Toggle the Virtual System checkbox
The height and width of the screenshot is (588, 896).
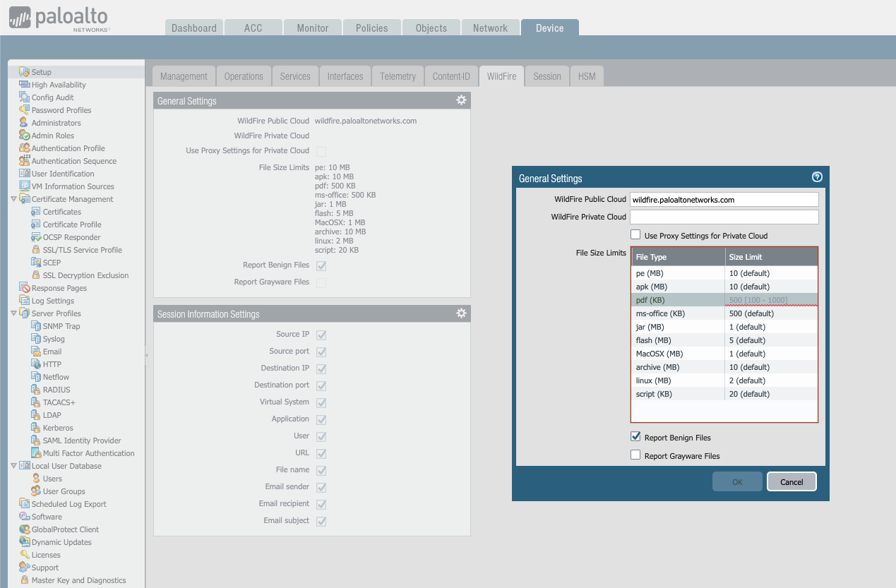coord(321,402)
